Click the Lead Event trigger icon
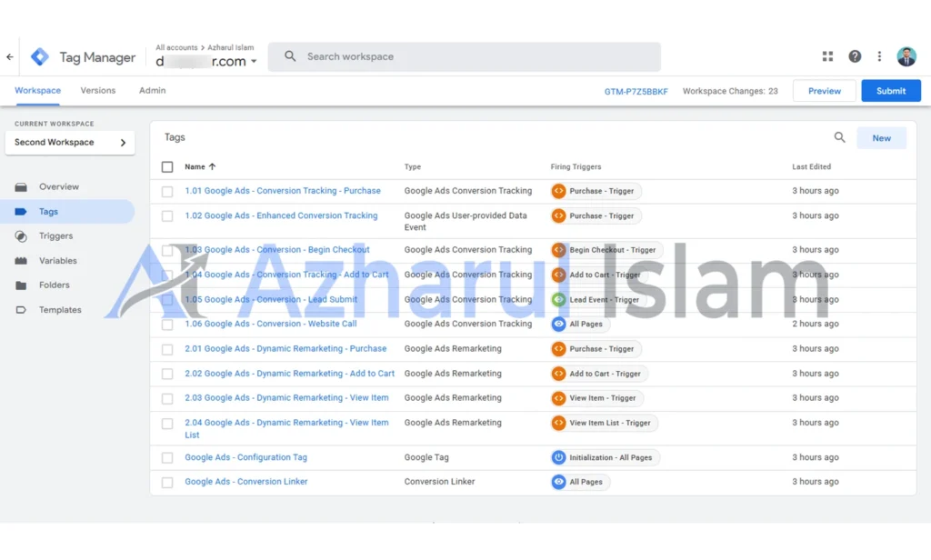The height and width of the screenshot is (560, 931). 558,299
